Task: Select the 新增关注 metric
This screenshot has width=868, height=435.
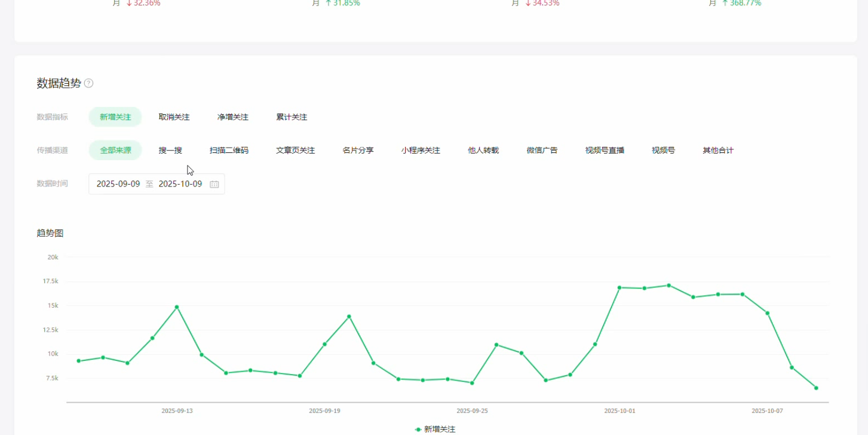Action: (115, 117)
